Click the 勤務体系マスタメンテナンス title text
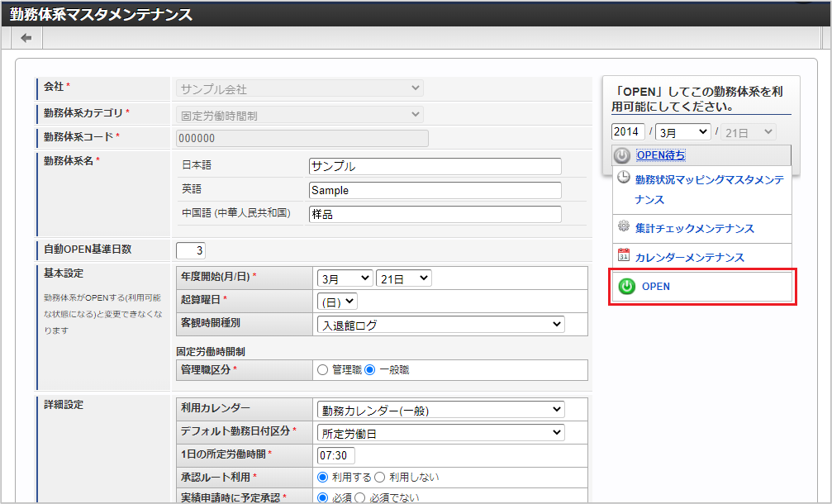Viewport: 832px width, 504px height. (101, 14)
